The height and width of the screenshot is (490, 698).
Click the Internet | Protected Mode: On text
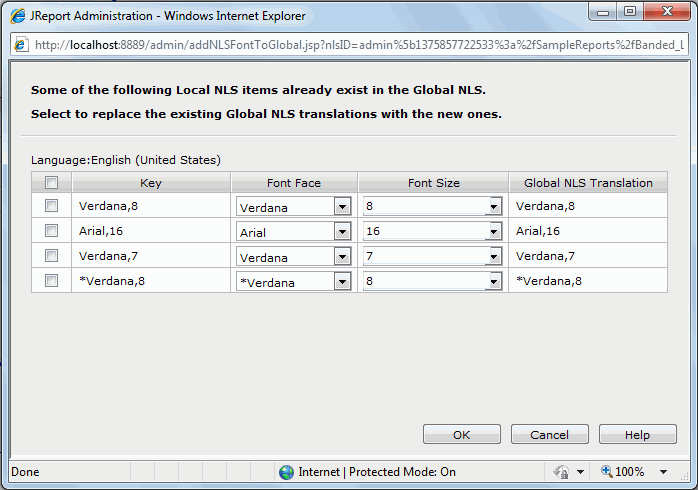tap(377, 472)
